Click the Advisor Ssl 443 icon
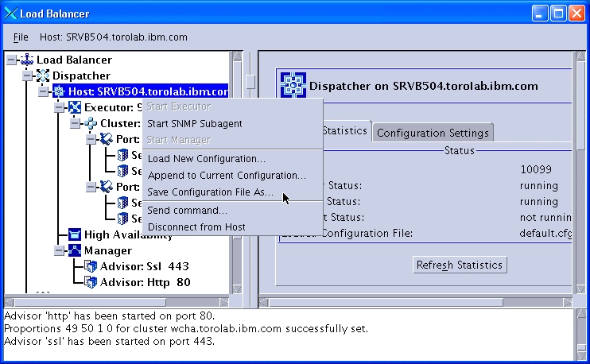The width and height of the screenshot is (590, 364). tap(91, 266)
